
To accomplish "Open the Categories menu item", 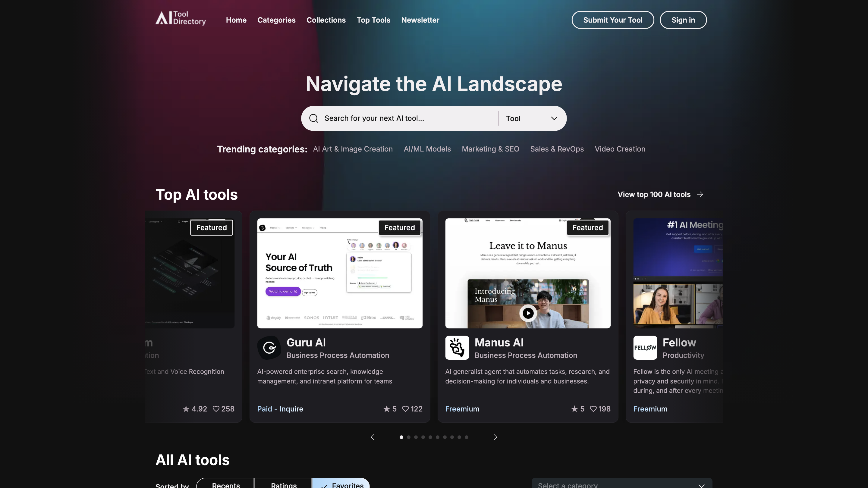I will point(276,20).
